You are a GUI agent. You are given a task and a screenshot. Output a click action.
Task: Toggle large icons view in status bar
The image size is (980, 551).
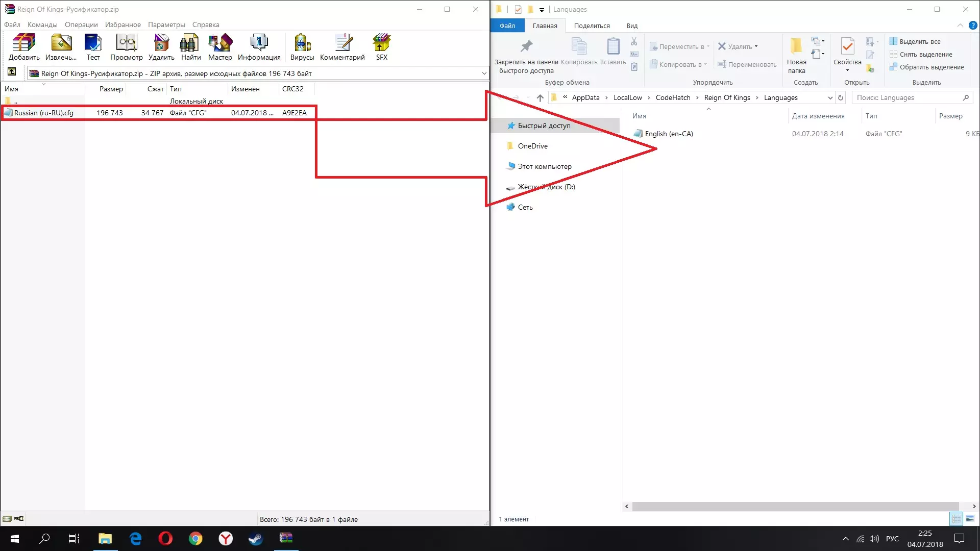[970, 519]
